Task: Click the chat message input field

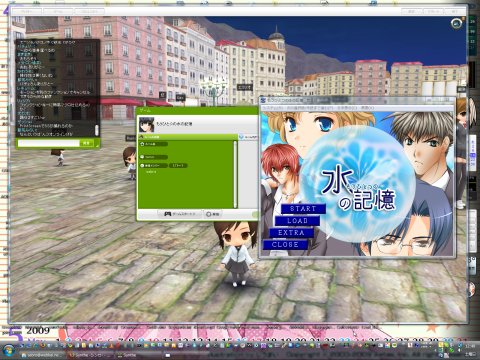Action: click(48, 143)
